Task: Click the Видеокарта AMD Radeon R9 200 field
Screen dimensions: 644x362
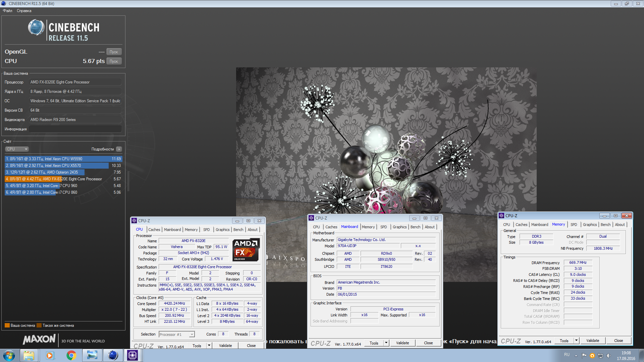Action: [75, 120]
